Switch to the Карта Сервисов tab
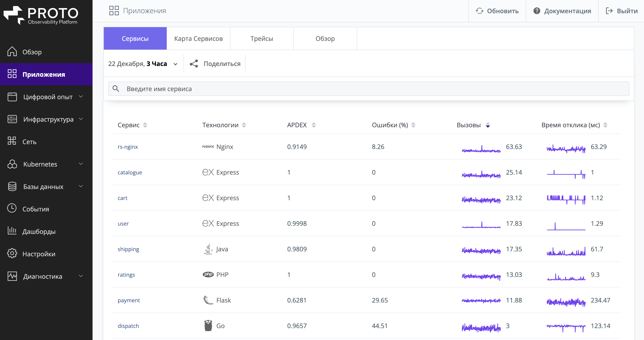Viewport: 644px width, 340px height. point(198,39)
